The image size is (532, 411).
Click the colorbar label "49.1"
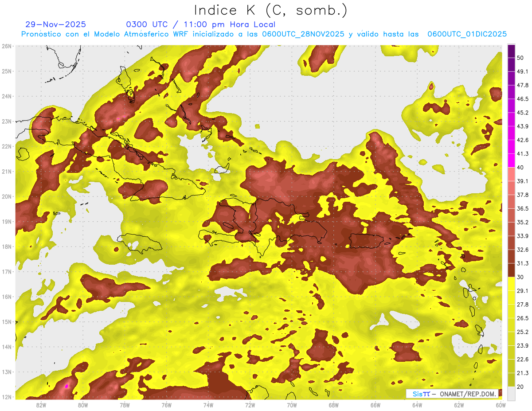click(x=523, y=71)
